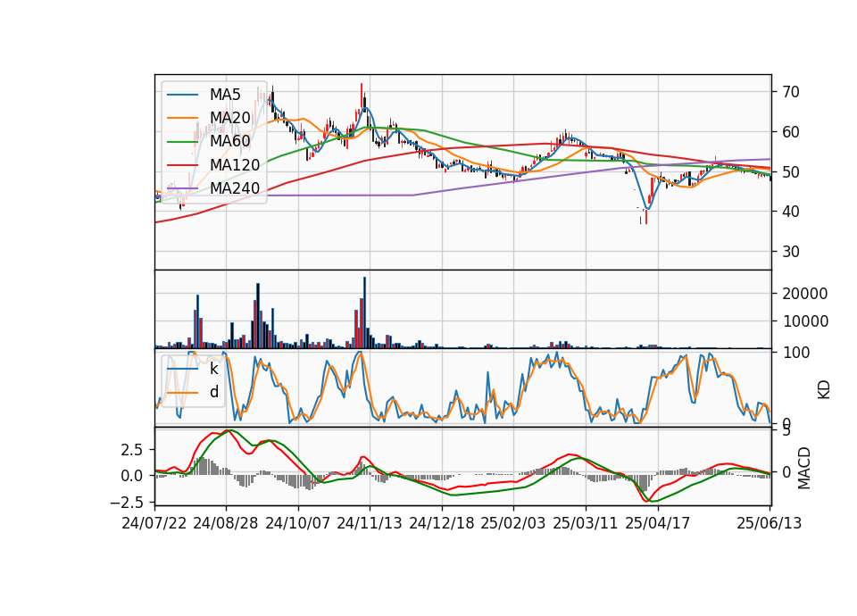Click the price axis value 50

coord(791,171)
